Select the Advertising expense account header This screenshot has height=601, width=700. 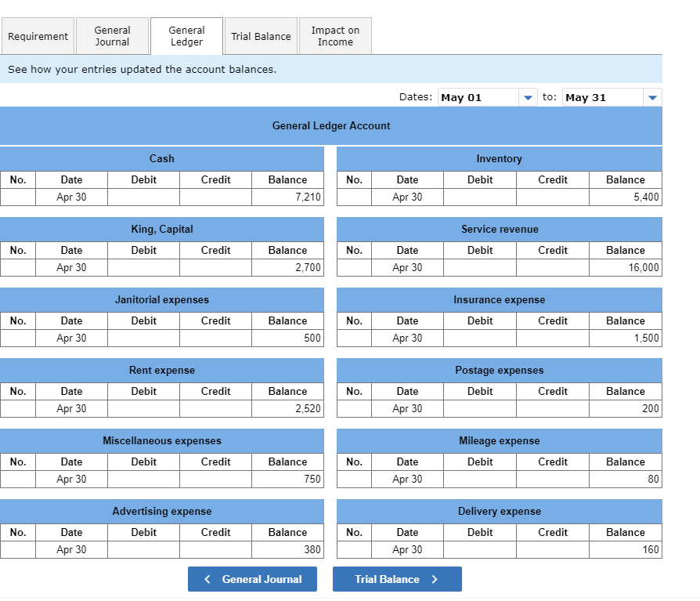point(161,511)
